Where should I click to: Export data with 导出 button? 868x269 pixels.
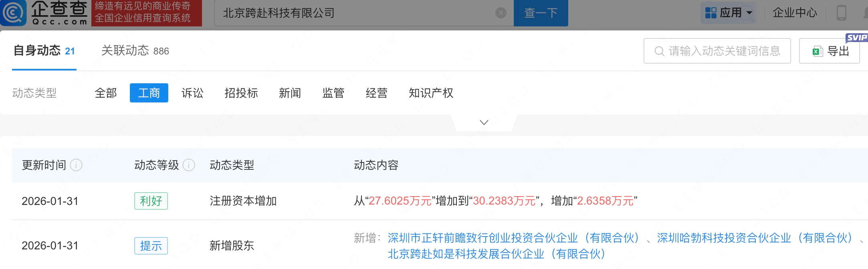tap(829, 51)
